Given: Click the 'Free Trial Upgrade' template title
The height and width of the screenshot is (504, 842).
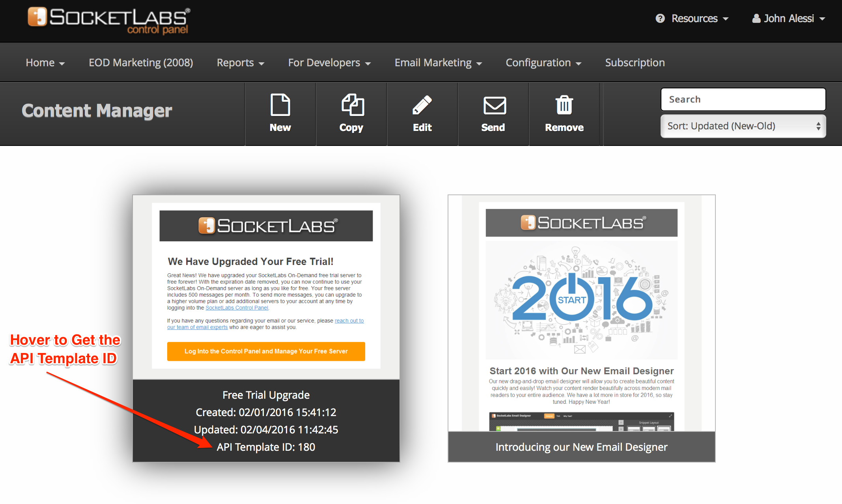Looking at the screenshot, I should pos(266,395).
